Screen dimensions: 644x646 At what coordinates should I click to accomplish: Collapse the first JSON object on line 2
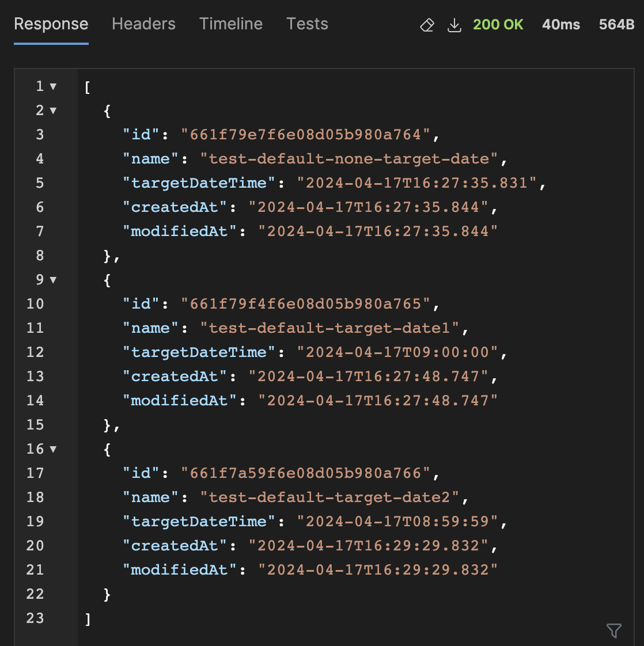[52, 111]
